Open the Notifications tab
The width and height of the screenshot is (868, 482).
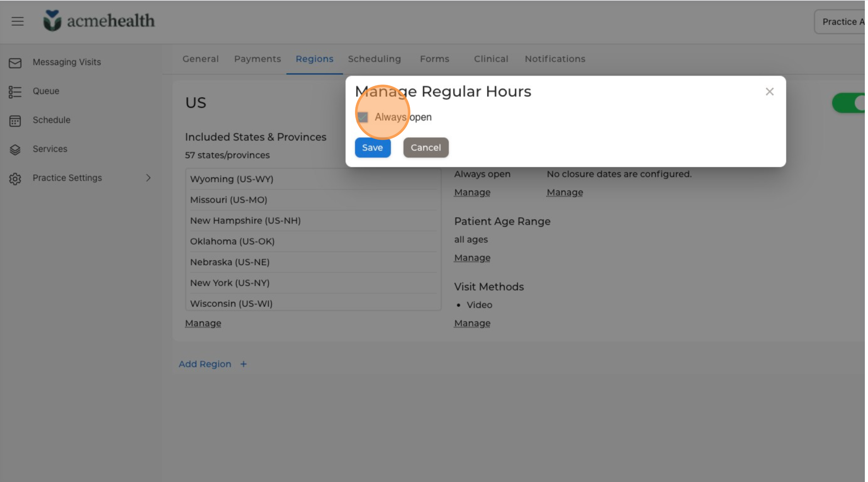tap(555, 59)
